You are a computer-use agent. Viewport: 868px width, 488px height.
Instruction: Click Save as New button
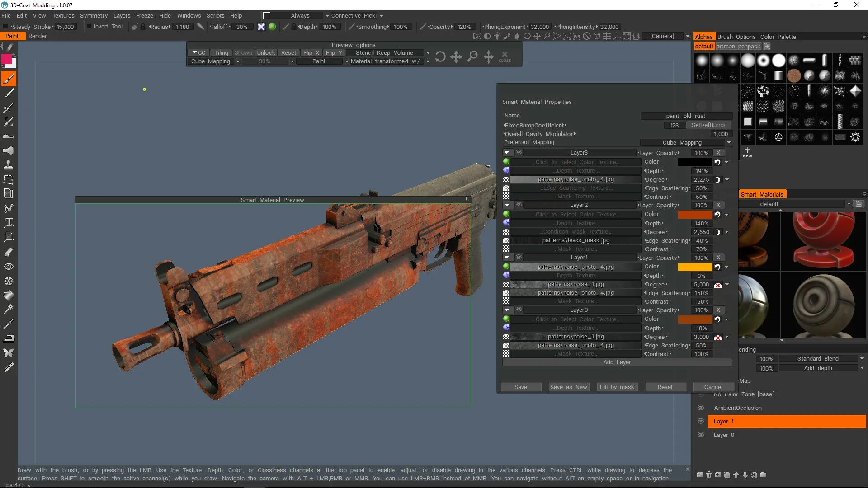(x=568, y=387)
